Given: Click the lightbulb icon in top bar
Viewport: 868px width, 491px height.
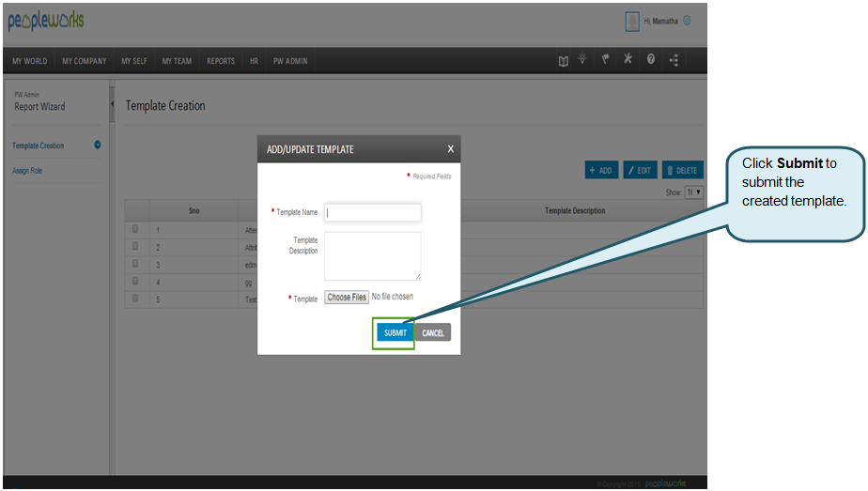Looking at the screenshot, I should 583,60.
